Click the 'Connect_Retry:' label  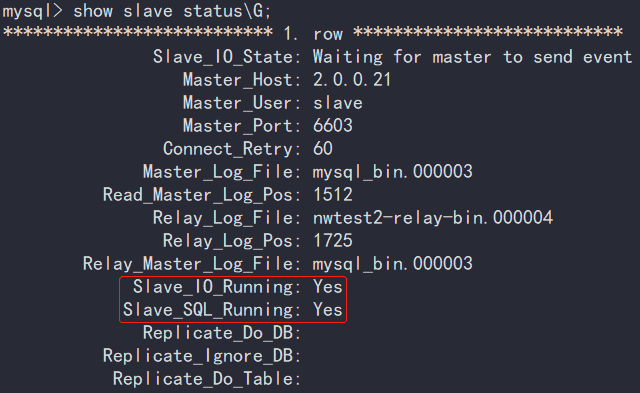tap(232, 149)
